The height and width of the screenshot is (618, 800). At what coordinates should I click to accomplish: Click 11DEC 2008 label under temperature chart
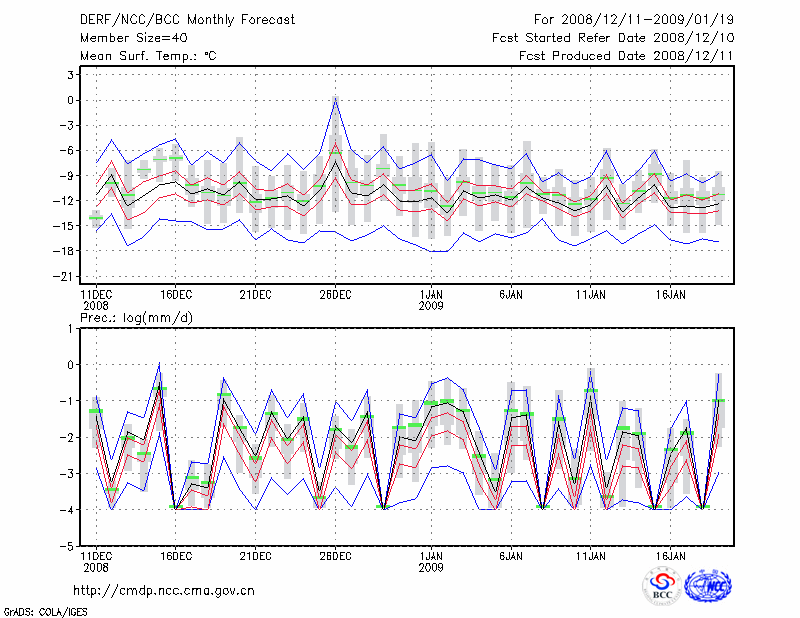95,300
